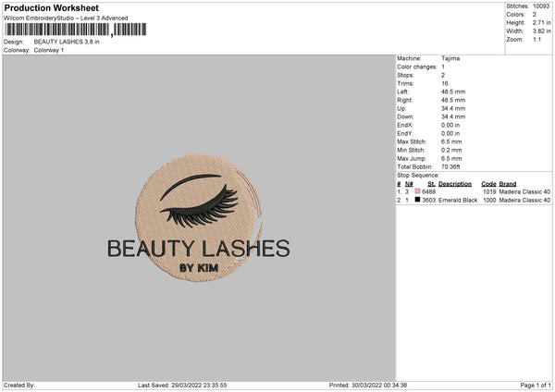Click 'Printed: 30/03/2022 00:34:36' text
The image size is (555, 392).
click(368, 385)
